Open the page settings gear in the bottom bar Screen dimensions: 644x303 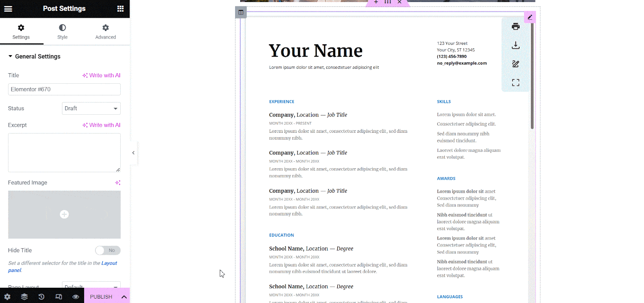tap(7, 297)
